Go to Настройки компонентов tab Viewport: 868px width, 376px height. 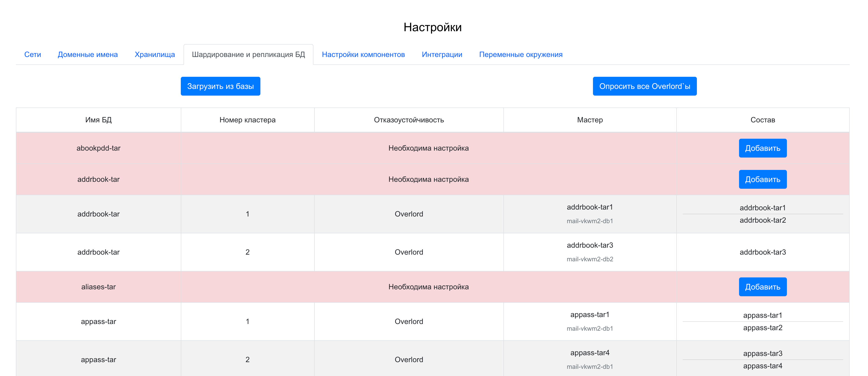(x=363, y=54)
